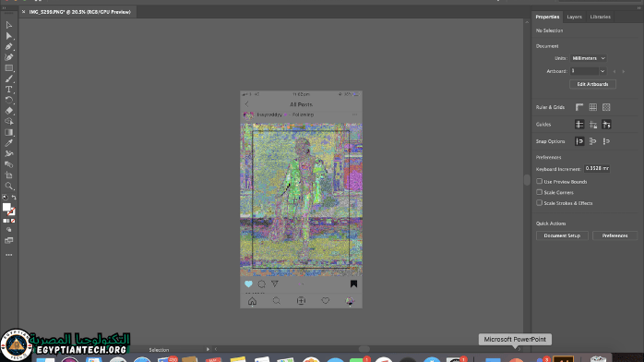Swap fill and stroke colors

coord(14,198)
